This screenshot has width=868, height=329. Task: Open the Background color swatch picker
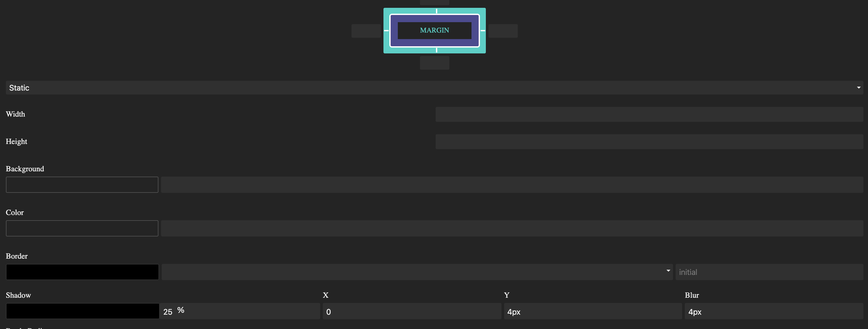82,185
